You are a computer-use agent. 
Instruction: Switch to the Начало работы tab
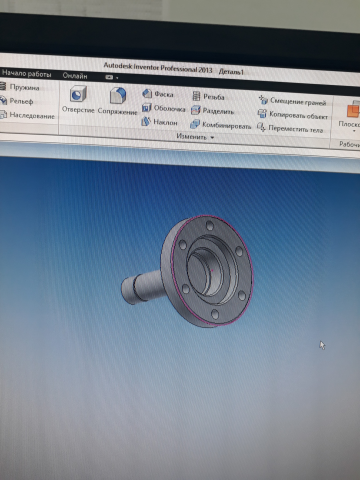tap(26, 73)
